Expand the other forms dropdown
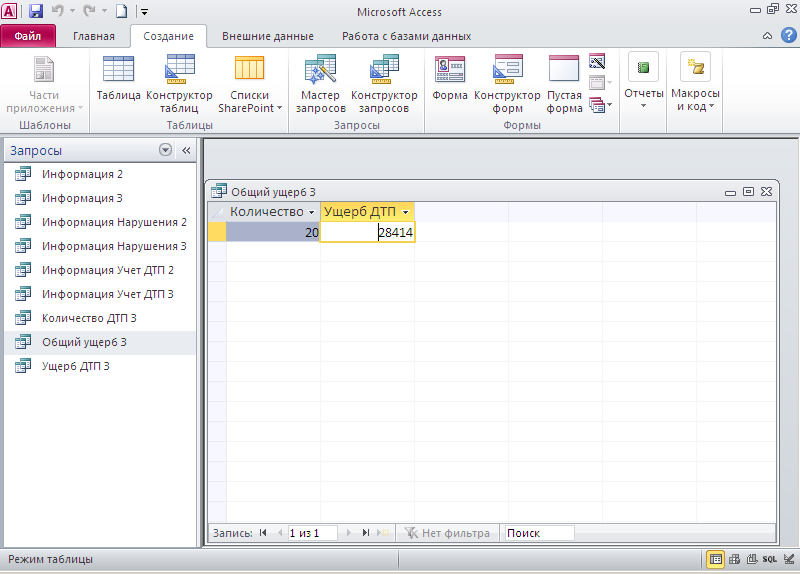Viewport: 800px width, 574px height. [x=601, y=105]
